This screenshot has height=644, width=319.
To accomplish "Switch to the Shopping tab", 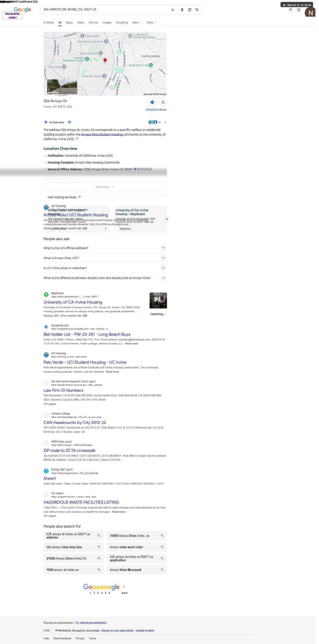I will (122, 22).
